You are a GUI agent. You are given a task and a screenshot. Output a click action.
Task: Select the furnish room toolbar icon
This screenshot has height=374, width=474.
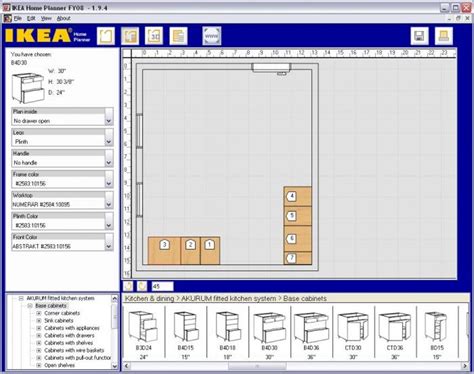pyautogui.click(x=130, y=36)
